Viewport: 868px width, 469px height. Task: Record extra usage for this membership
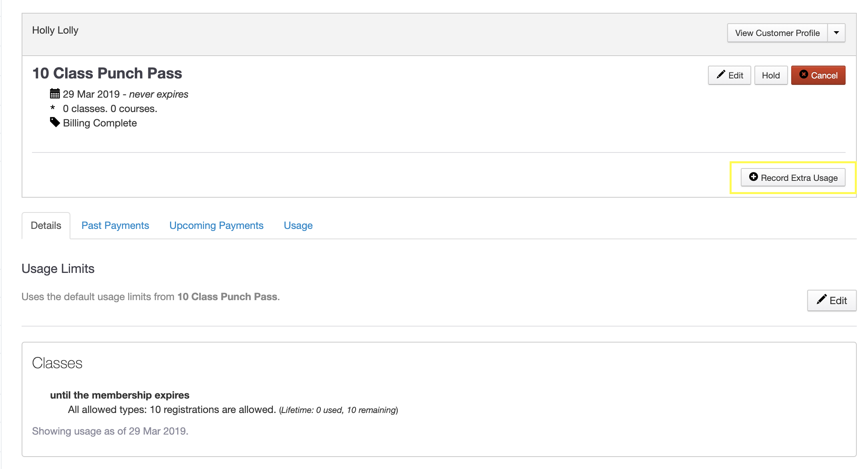coord(793,178)
